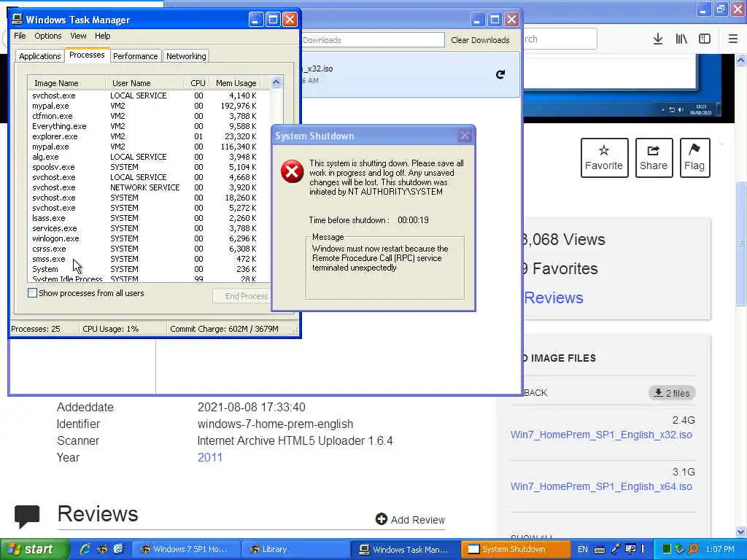Open the File menu in Task Manager
This screenshot has height=560, width=747.
(20, 36)
